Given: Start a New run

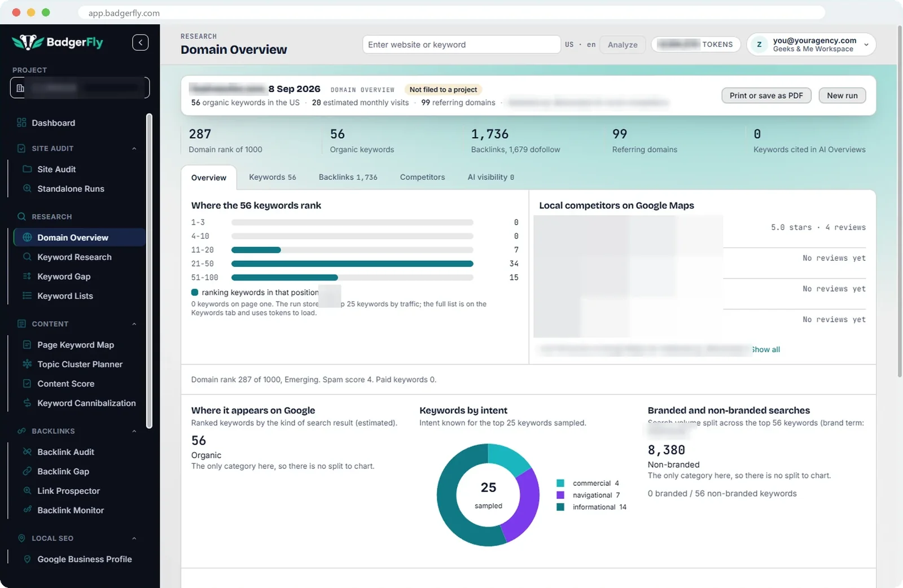Looking at the screenshot, I should [x=843, y=95].
